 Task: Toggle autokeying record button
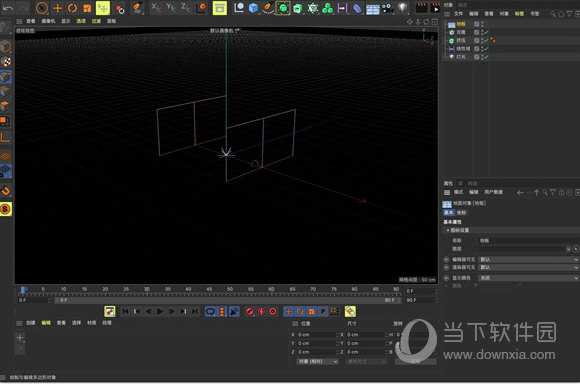click(261, 311)
